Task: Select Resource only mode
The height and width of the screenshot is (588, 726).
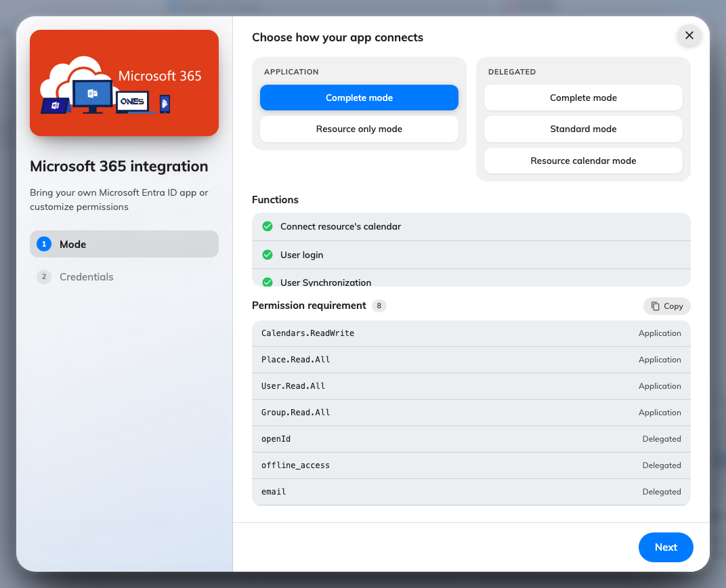Action: pos(359,129)
